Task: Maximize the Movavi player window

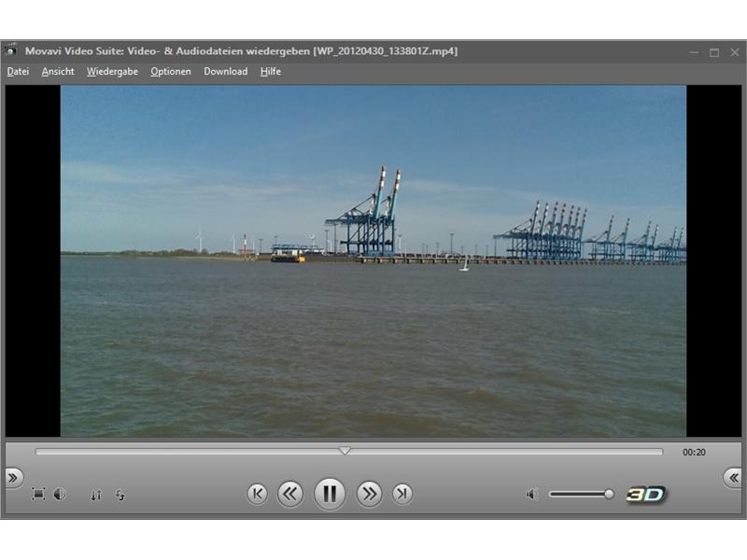Action: (x=714, y=52)
